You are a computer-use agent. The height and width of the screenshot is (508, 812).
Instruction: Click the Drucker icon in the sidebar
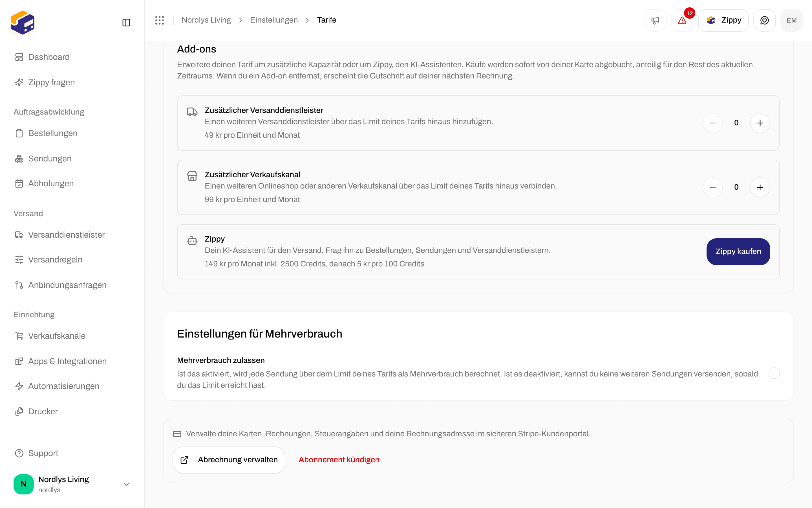(19, 411)
